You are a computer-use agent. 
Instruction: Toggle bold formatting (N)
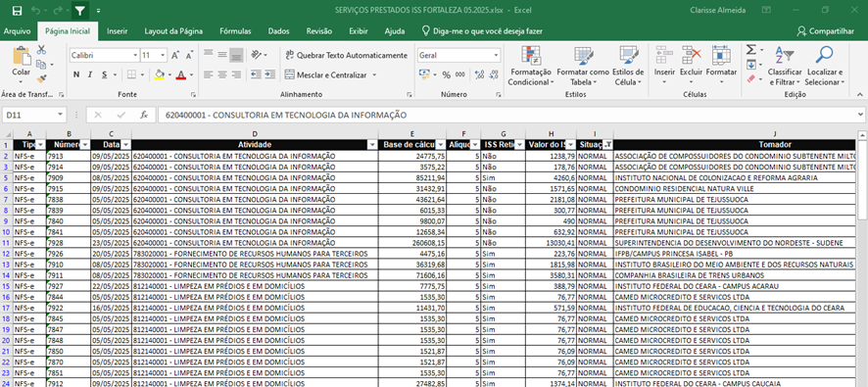click(x=76, y=74)
